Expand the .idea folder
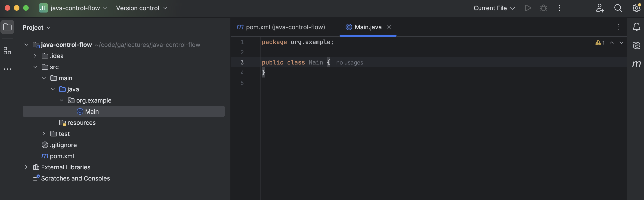Image resolution: width=644 pixels, height=200 pixels. click(x=35, y=56)
